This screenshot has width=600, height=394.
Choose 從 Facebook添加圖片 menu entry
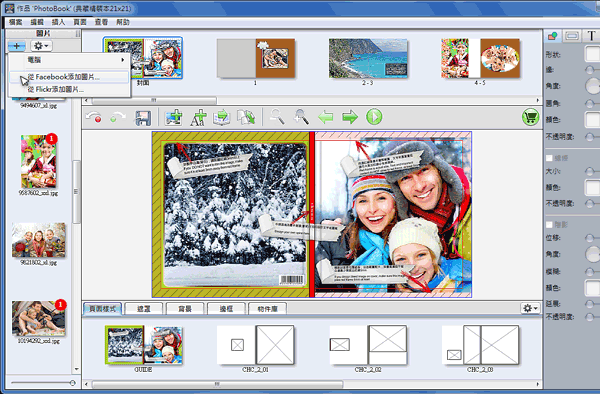pyautogui.click(x=69, y=77)
